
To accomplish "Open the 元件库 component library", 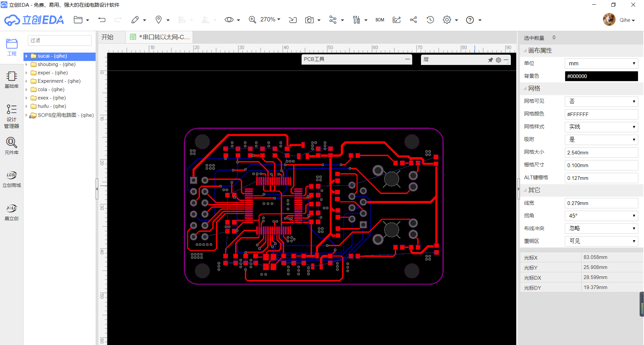I will [x=11, y=146].
